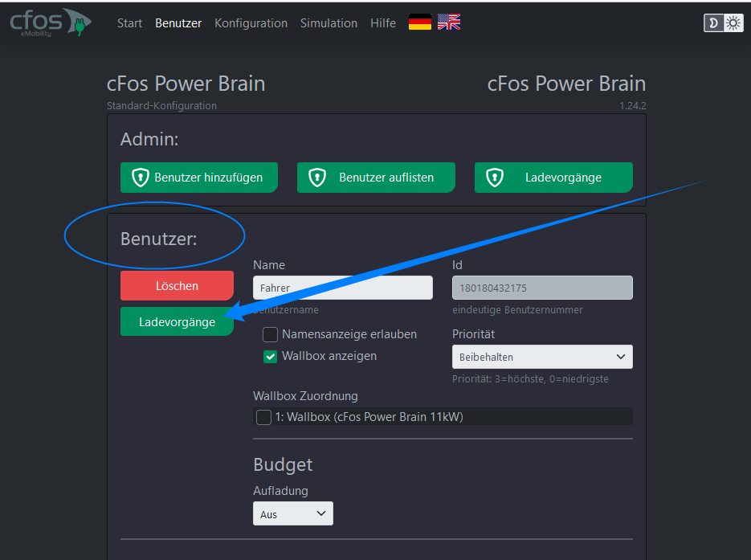751x560 pixels.
Task: Click the Benutzer hinzufügen button
Action: pos(198,178)
